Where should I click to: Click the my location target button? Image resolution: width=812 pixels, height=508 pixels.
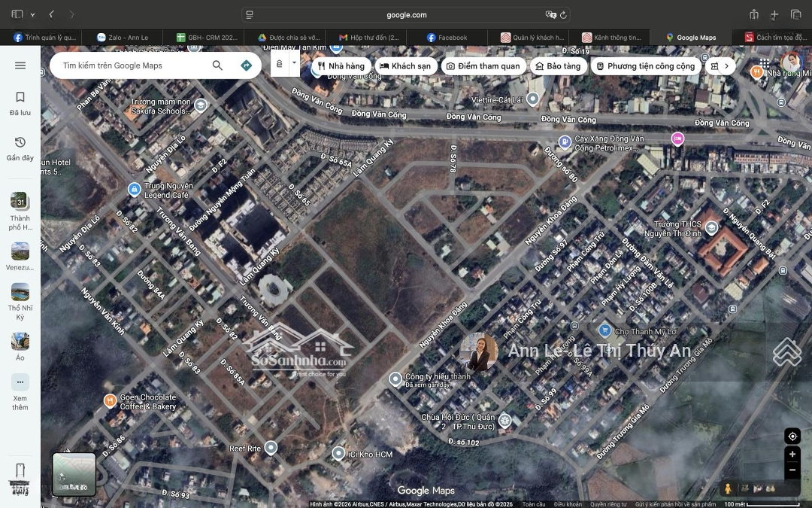792,437
